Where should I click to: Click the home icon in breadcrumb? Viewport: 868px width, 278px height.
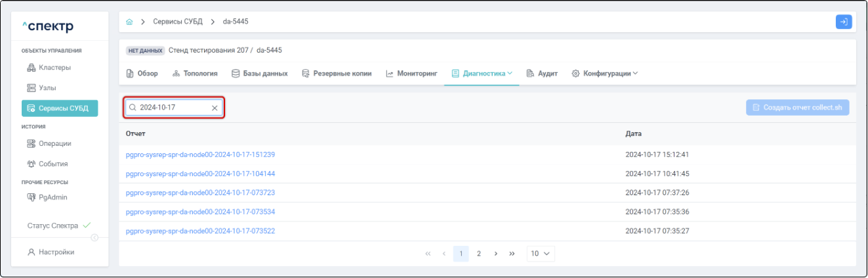pyautogui.click(x=129, y=22)
